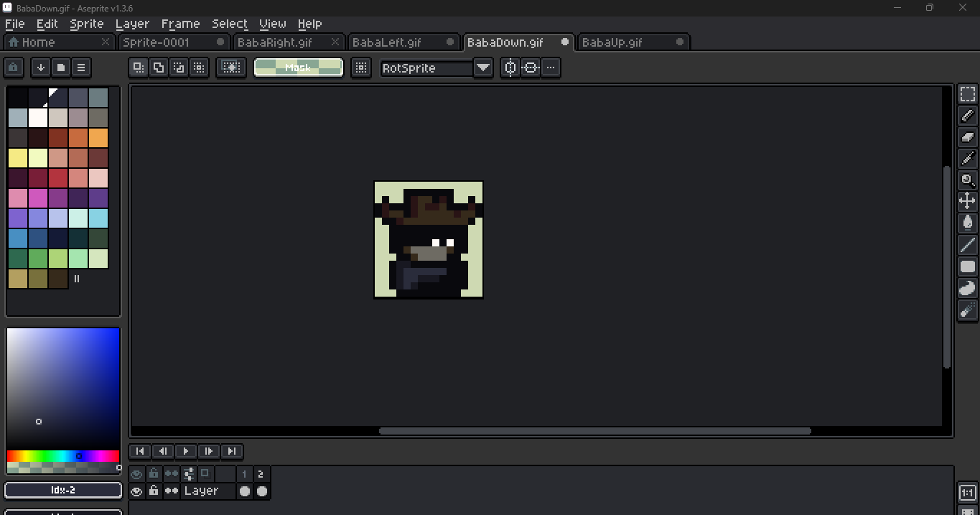Open the palette options hamburger menu

coord(81,68)
